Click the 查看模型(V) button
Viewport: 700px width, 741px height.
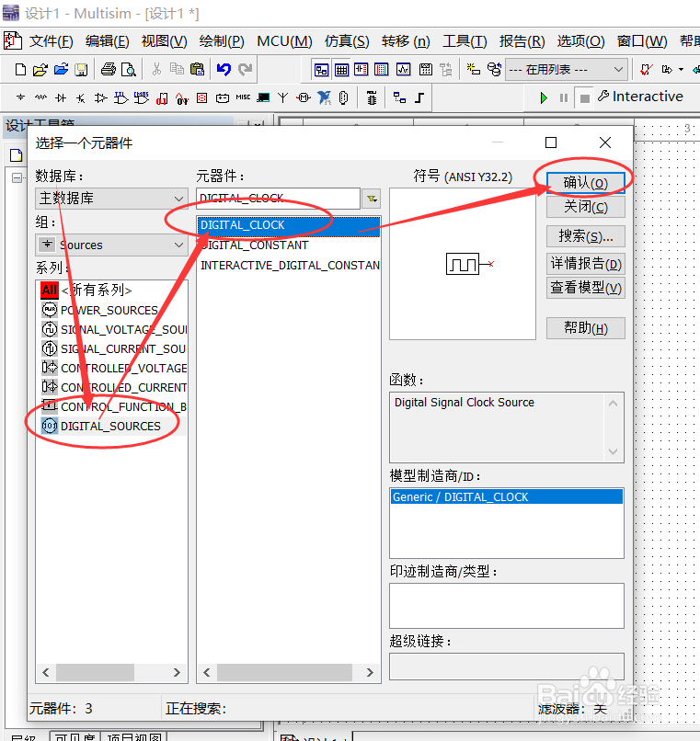586,288
